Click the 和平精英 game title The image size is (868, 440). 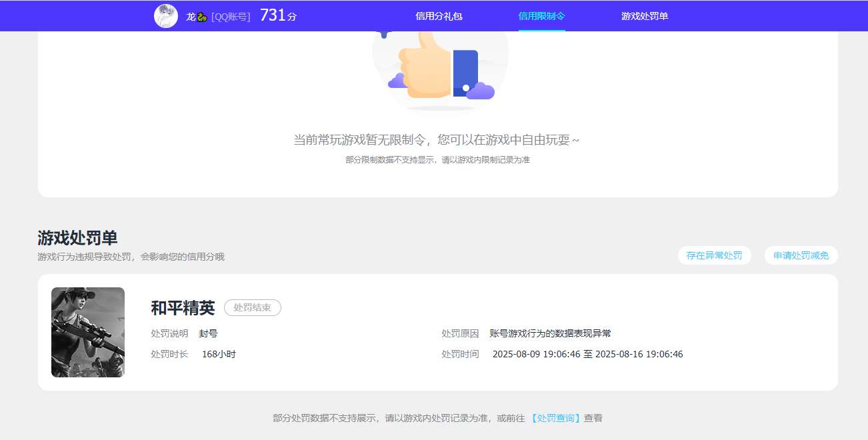coord(183,308)
